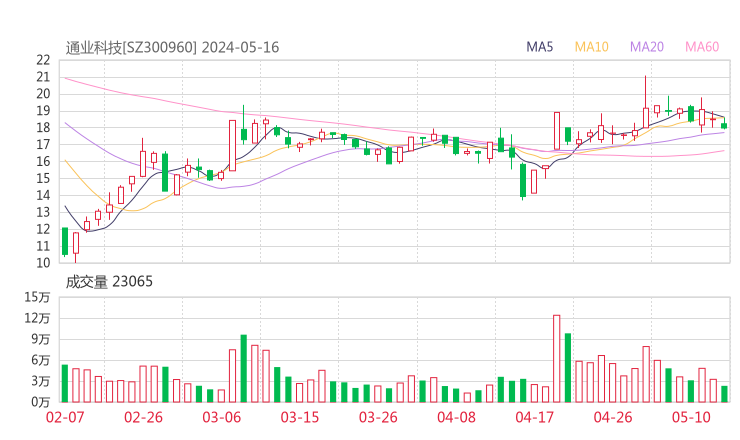The image size is (740, 440).
Task: Click the 05-10 date axis label
Action: click(x=691, y=417)
